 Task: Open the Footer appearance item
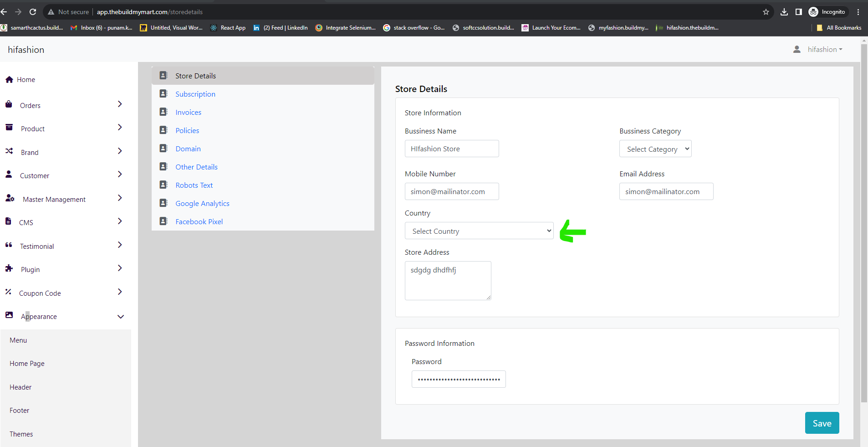tap(19, 411)
